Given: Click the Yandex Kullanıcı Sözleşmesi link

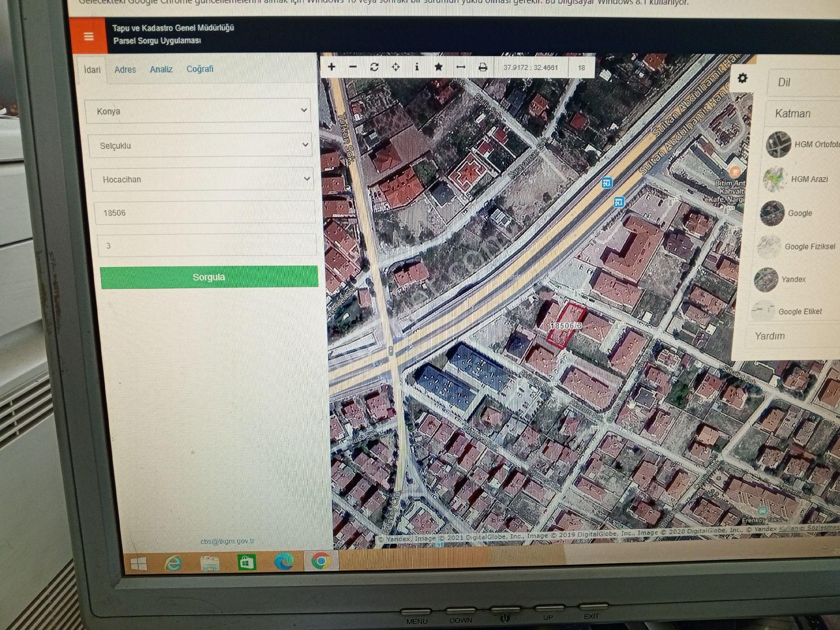Looking at the screenshot, I should click(x=809, y=528).
